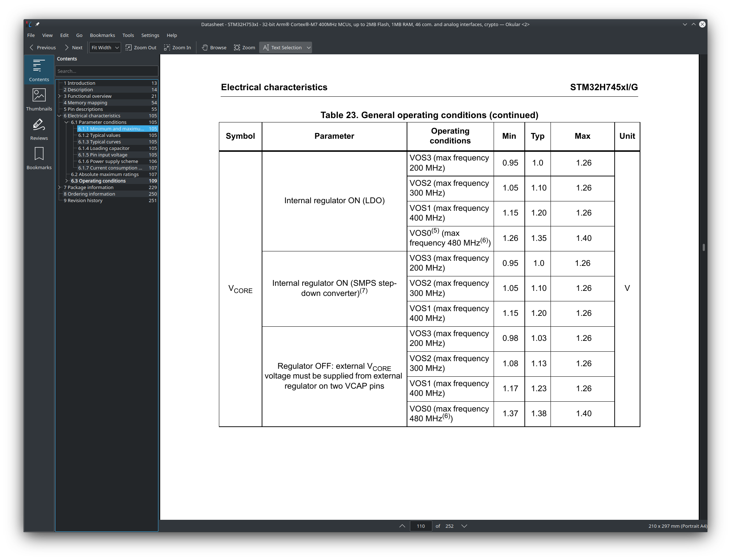This screenshot has height=560, width=731.
Task: Go to Next page
Action: (x=74, y=47)
